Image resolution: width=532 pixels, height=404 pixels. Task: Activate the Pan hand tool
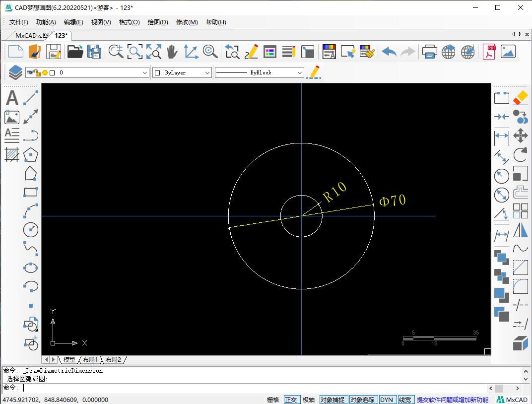click(172, 52)
